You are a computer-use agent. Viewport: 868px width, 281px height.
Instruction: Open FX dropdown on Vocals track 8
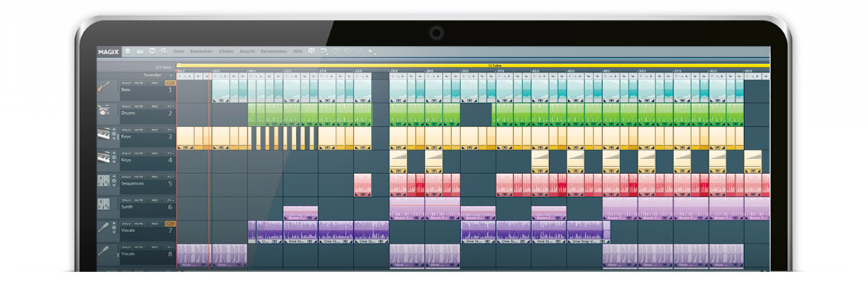[x=171, y=247]
